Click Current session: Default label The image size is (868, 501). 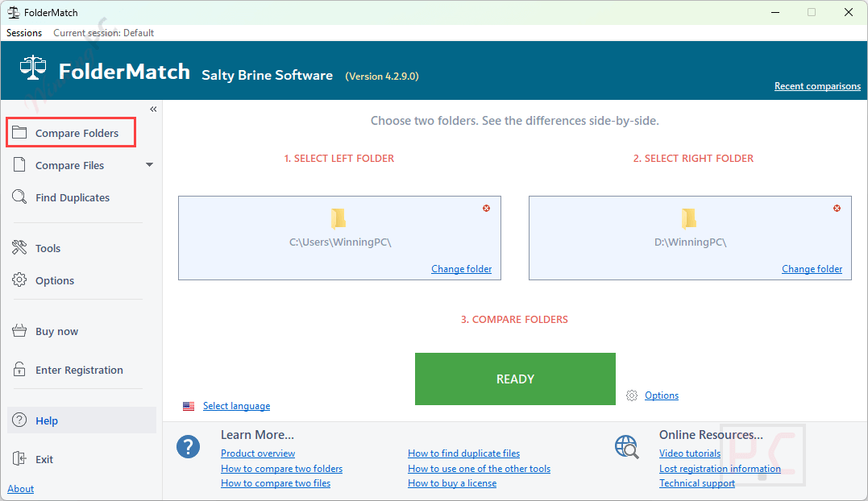pyautogui.click(x=103, y=33)
